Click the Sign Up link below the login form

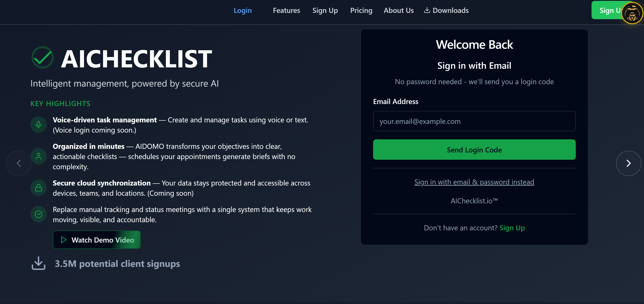512,228
